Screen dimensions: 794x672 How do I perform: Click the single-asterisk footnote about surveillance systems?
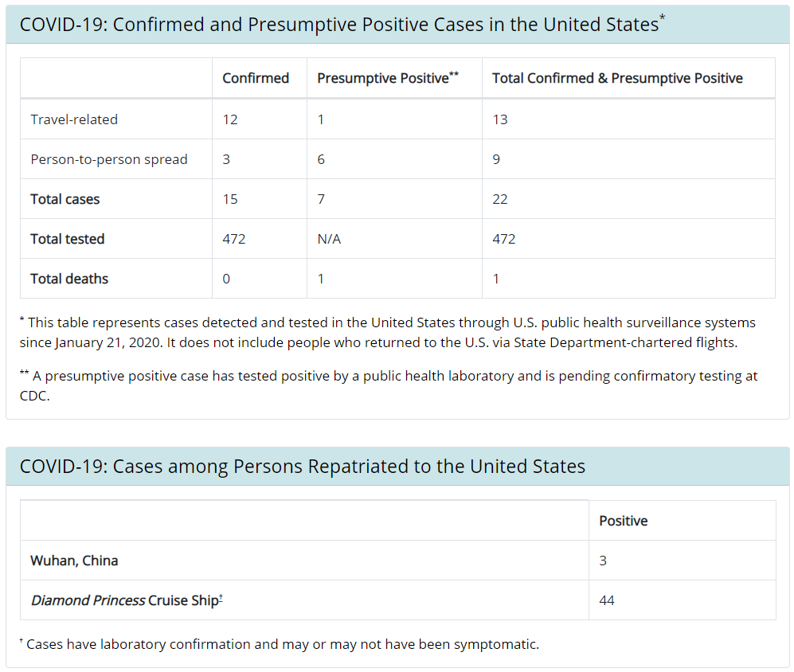[x=388, y=333]
